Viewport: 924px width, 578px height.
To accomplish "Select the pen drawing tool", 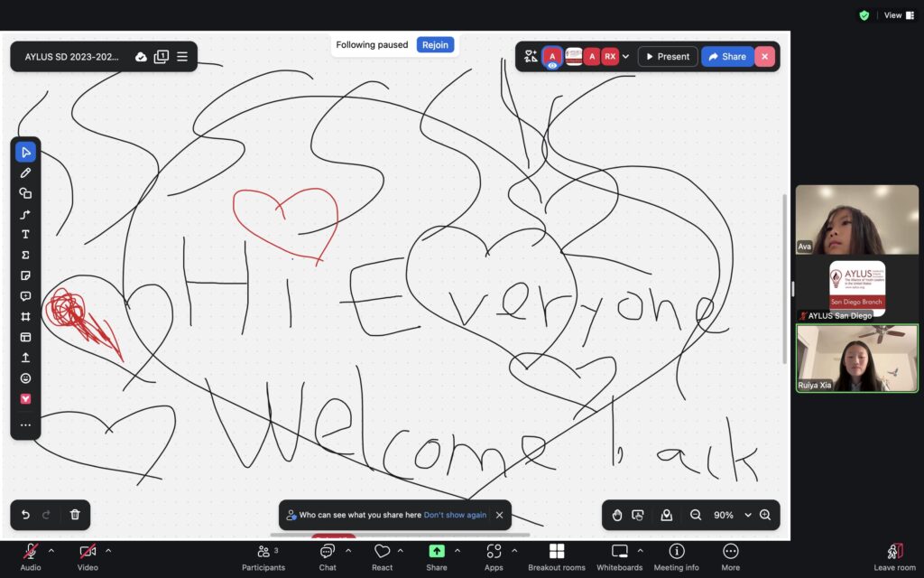I will [x=25, y=172].
